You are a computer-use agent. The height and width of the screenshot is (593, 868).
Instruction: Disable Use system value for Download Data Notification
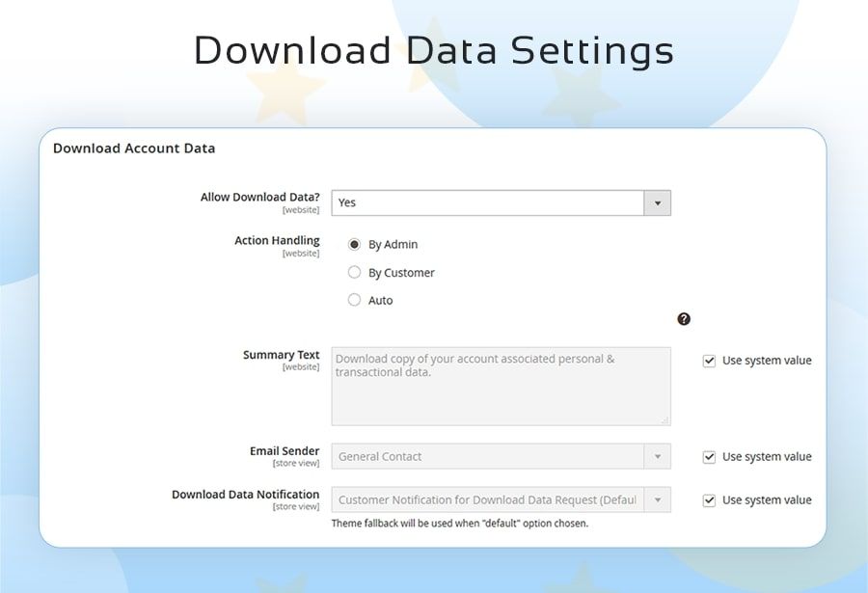pos(709,500)
